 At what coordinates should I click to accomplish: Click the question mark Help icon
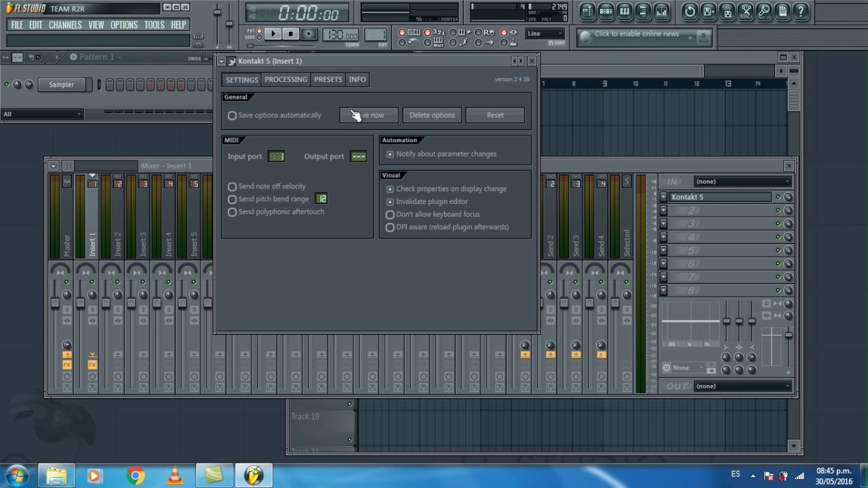(x=801, y=11)
